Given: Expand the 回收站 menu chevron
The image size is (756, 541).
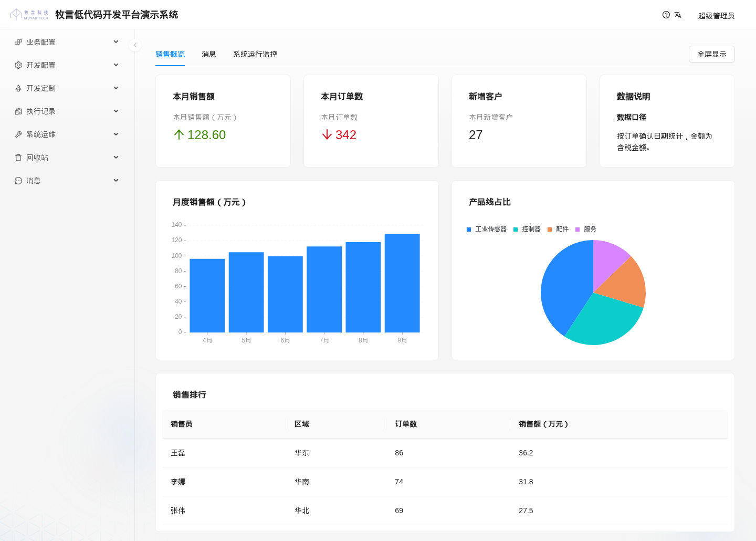Looking at the screenshot, I should pos(116,158).
